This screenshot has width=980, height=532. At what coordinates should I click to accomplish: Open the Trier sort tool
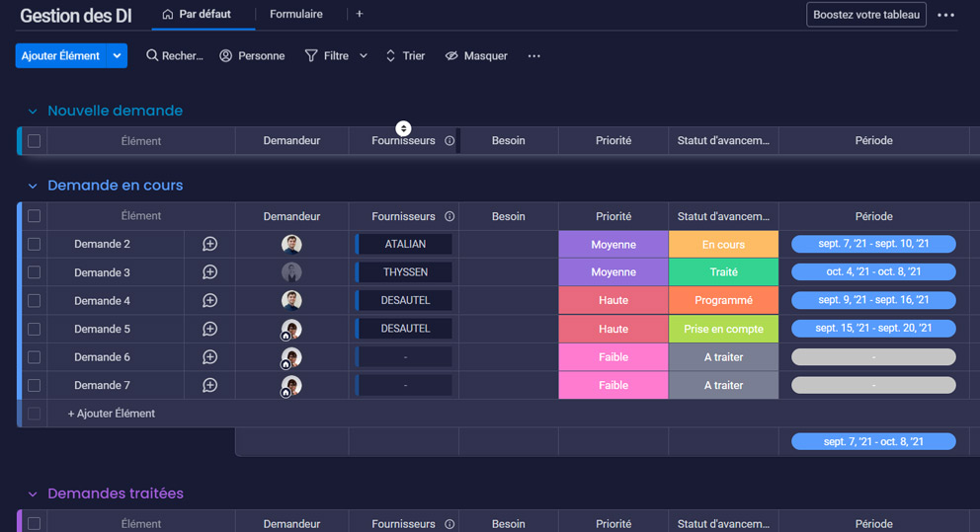pos(405,55)
